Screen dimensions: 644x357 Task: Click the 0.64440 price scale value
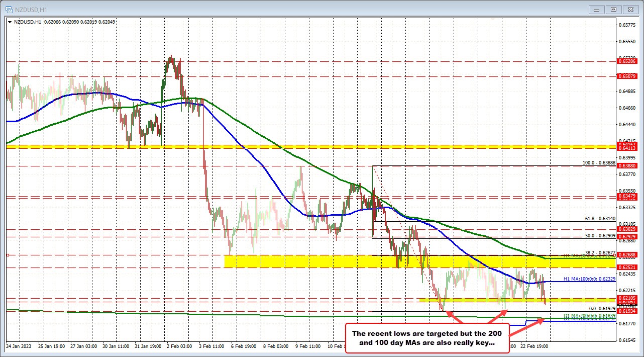click(x=628, y=124)
